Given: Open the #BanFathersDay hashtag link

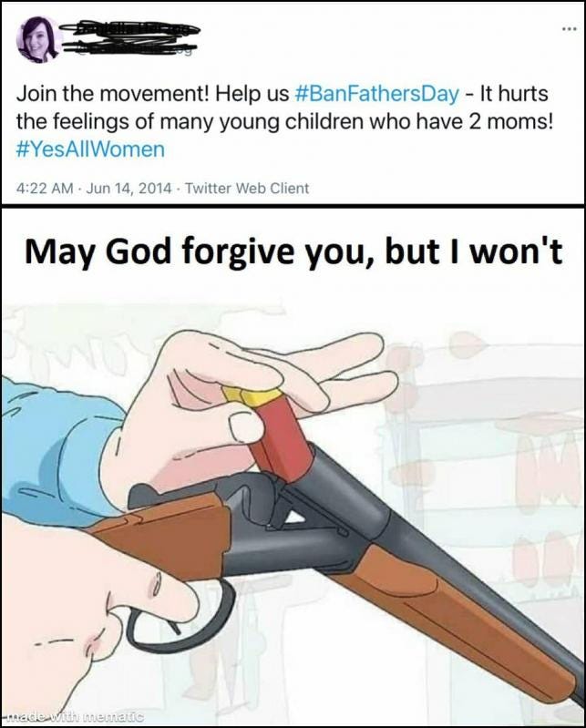Looking at the screenshot, I should (376, 93).
